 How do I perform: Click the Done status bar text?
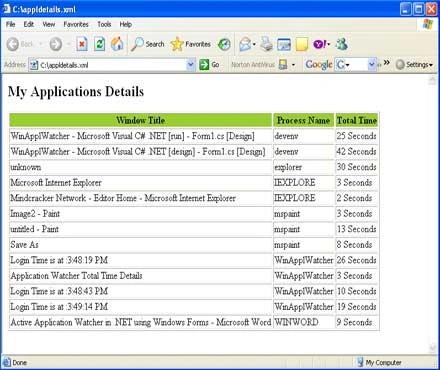point(20,362)
